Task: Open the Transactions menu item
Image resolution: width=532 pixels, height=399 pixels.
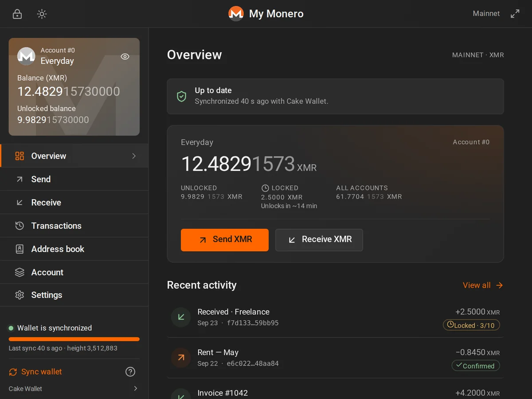Action: point(74,226)
